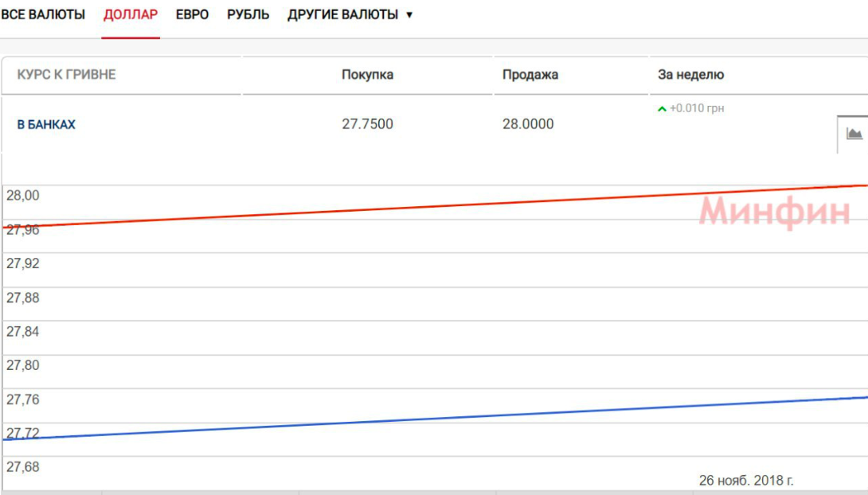The width and height of the screenshot is (868, 495).
Task: Click the КУРС К ГРИВНЕ column header
Action: (66, 75)
